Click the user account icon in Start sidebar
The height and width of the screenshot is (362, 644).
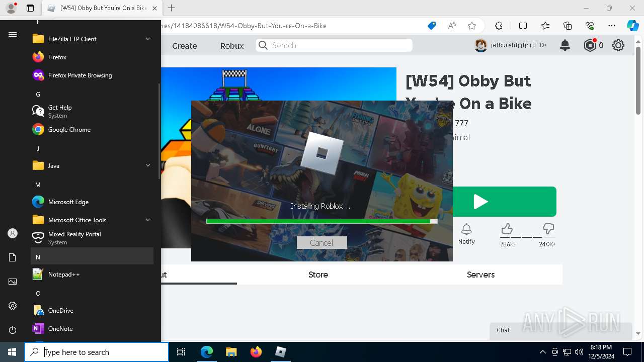click(13, 233)
